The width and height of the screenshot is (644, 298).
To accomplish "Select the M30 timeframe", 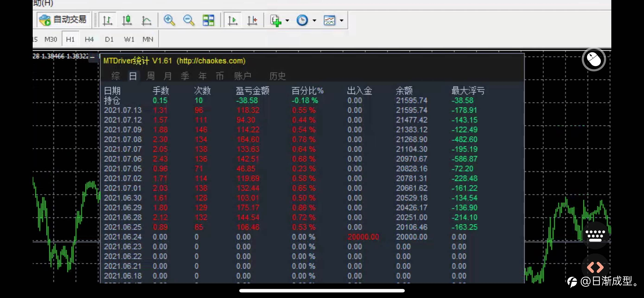I will coord(51,39).
